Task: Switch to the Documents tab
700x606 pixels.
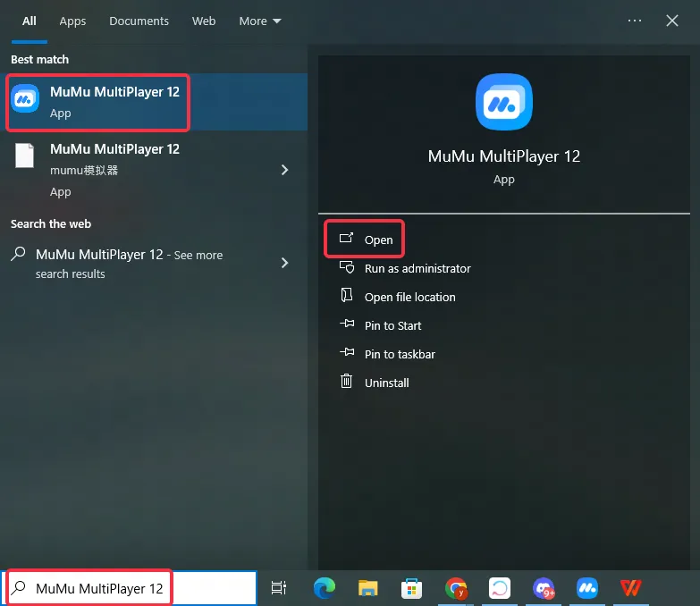Action: (139, 21)
